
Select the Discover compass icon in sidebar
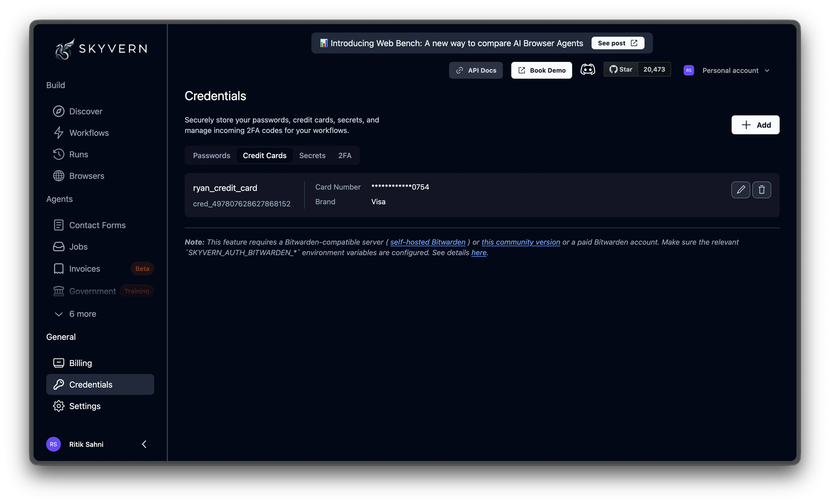click(59, 111)
